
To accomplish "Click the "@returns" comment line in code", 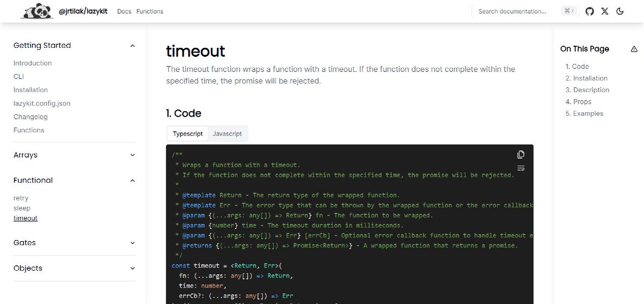I will pos(347,245).
